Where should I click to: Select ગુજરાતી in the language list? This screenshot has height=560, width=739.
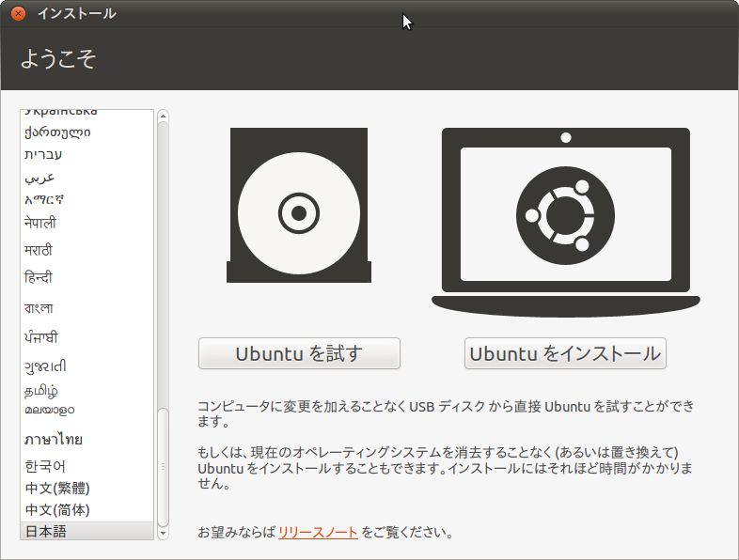[x=86, y=366]
